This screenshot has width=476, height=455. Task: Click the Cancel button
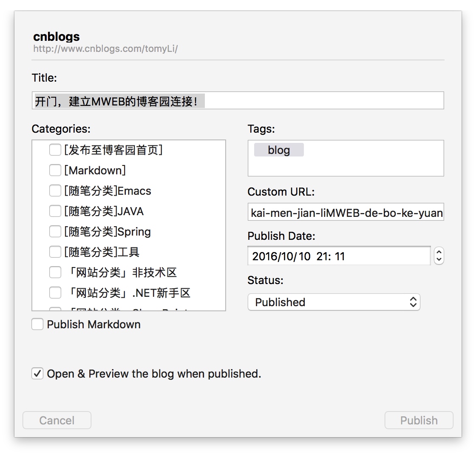click(57, 421)
